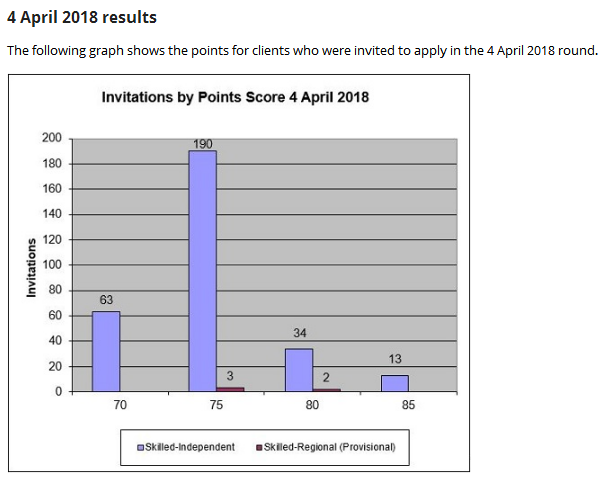Click the small maroon bar at 75 points
The height and width of the screenshot is (483, 609).
pyautogui.click(x=230, y=389)
